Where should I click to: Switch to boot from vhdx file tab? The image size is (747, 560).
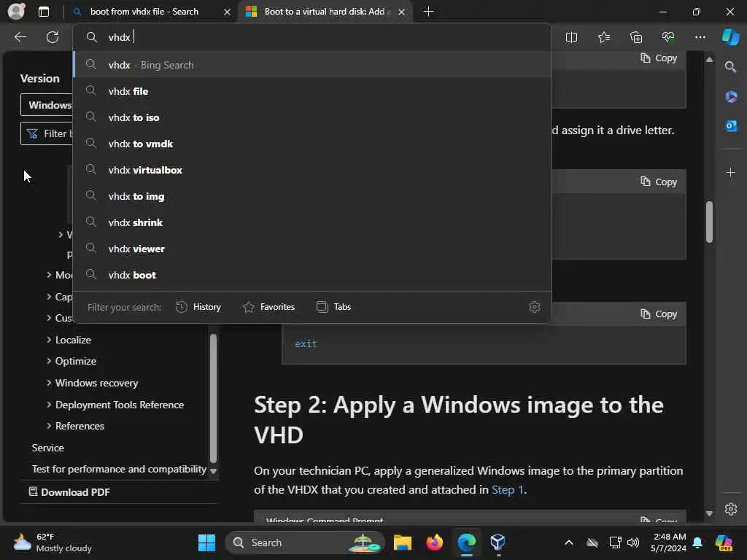pos(144,12)
